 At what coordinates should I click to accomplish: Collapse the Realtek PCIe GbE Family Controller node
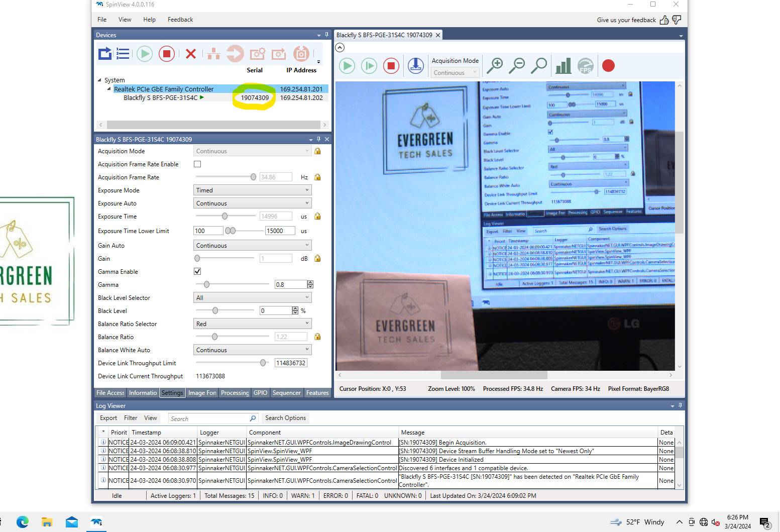109,89
